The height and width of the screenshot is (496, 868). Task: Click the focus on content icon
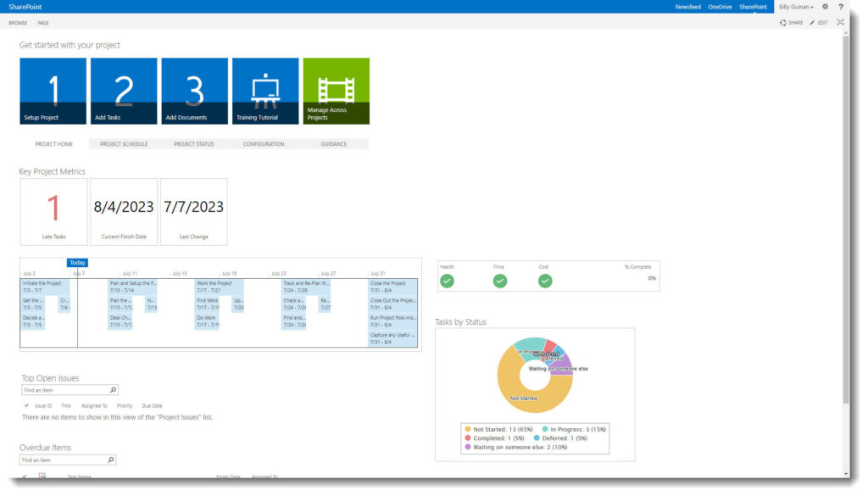pos(840,22)
